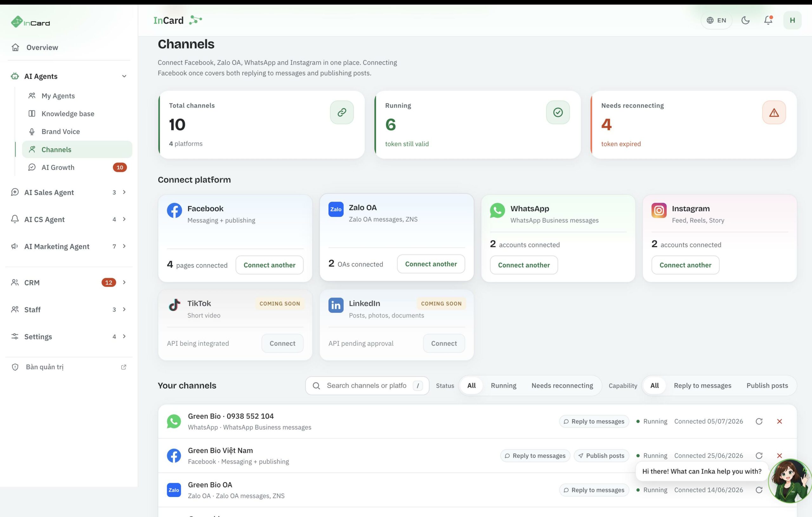Click the checkmark icon on Running card
Screen dimensions: 812x517
coord(558,112)
